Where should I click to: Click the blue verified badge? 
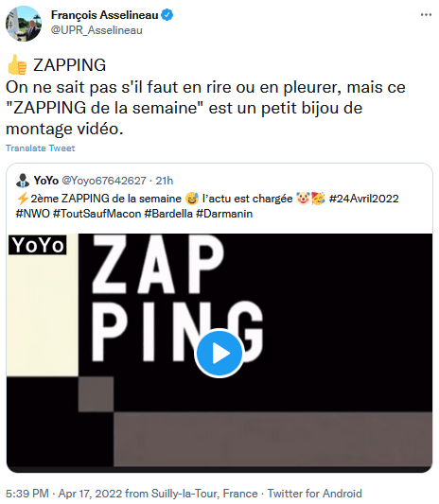(167, 15)
